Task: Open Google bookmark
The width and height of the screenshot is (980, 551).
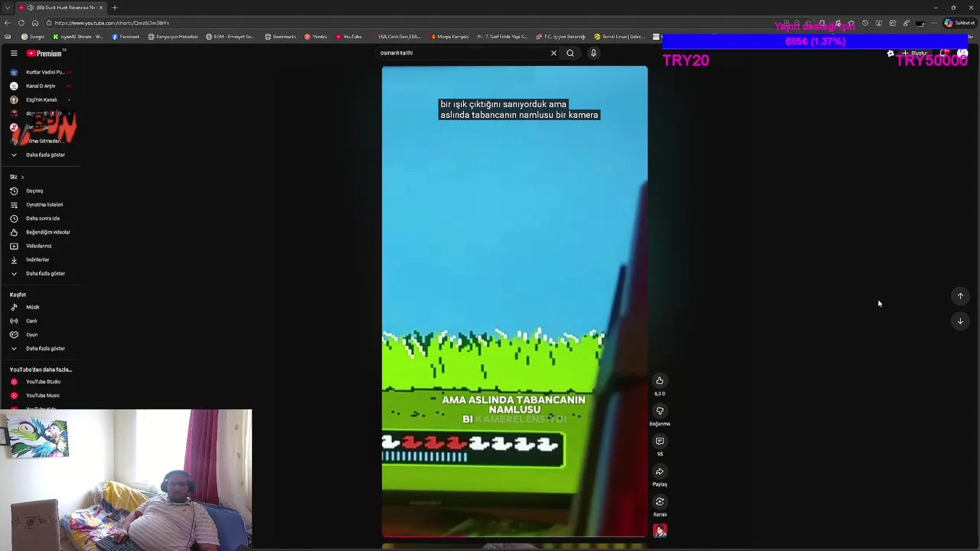Action: tap(33, 37)
